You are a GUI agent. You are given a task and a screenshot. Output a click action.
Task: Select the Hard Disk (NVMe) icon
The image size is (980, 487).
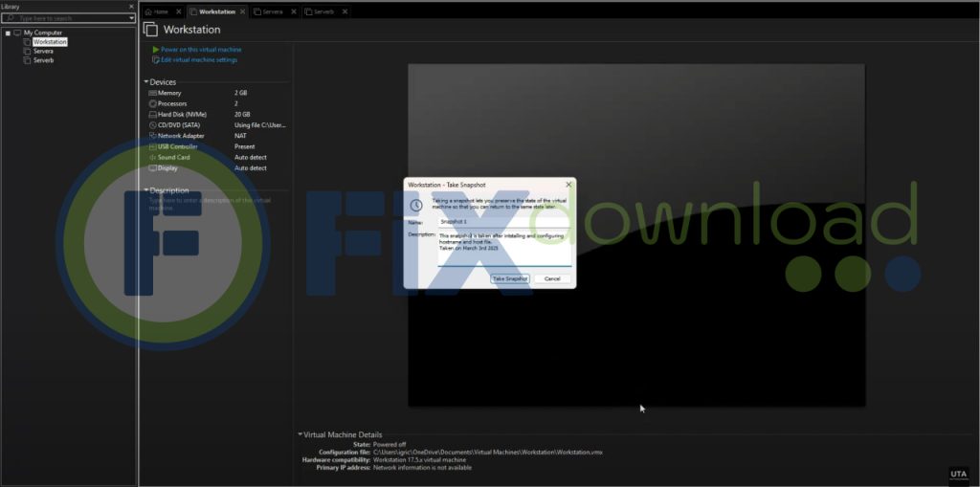click(x=152, y=114)
